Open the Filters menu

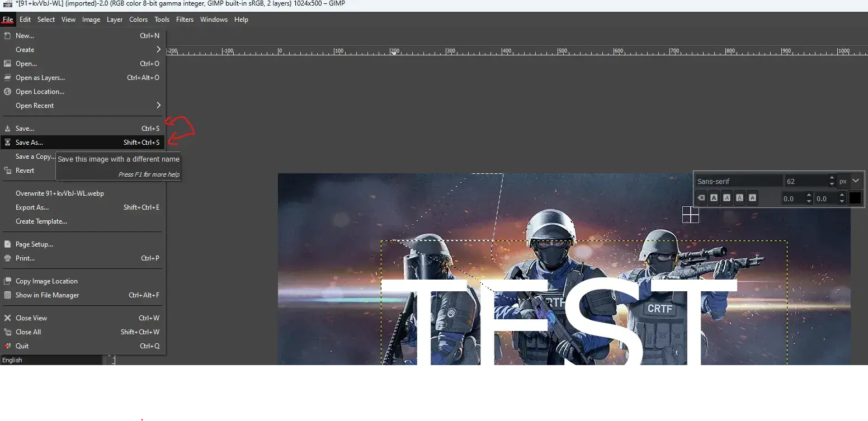(185, 19)
